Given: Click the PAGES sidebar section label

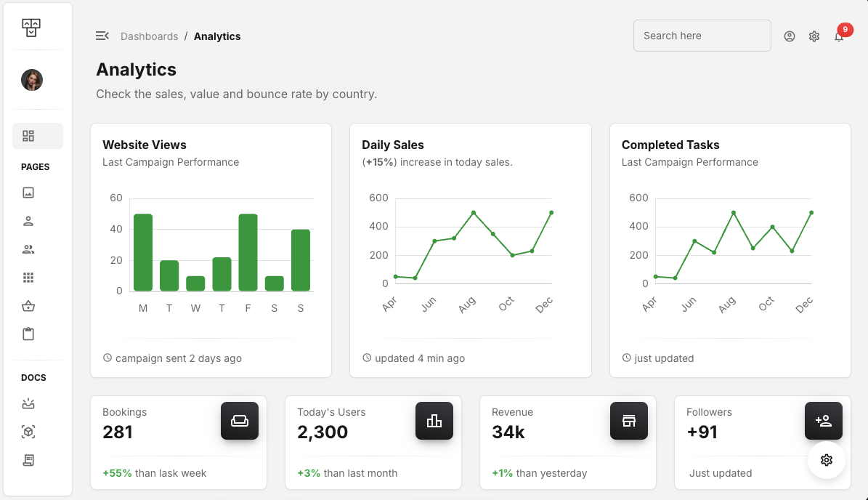Looking at the screenshot, I should (x=36, y=167).
